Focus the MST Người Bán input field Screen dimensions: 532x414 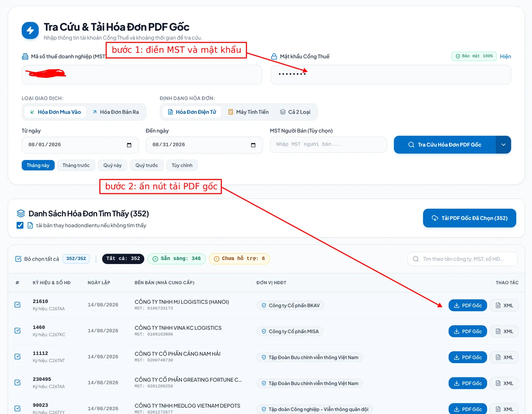point(328,145)
